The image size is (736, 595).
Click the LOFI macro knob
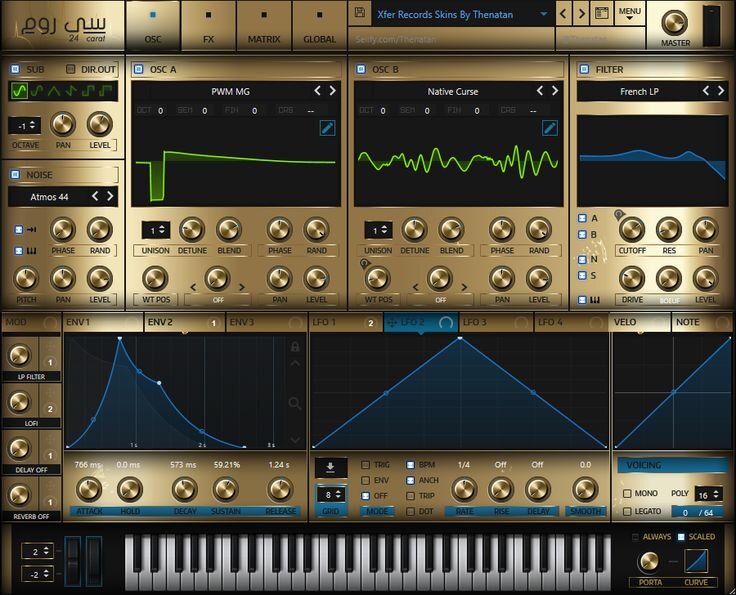pyautogui.click(x=19, y=402)
